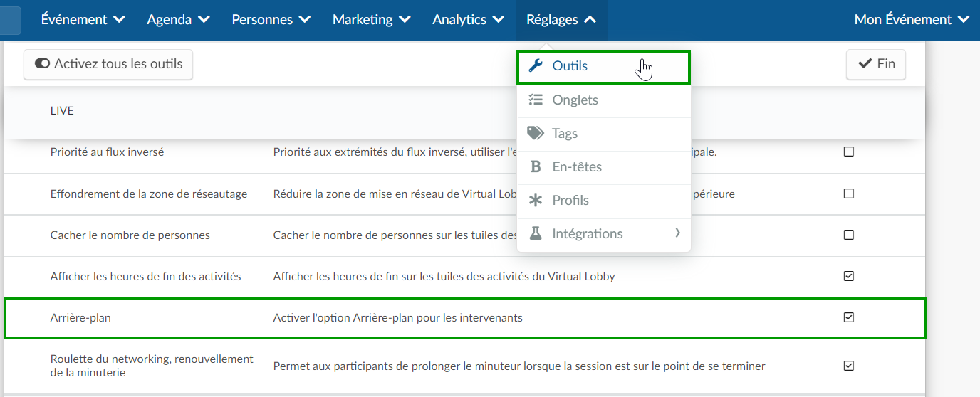Click the bold B icon beside En-têtes
This screenshot has height=397, width=980.
[x=536, y=167]
